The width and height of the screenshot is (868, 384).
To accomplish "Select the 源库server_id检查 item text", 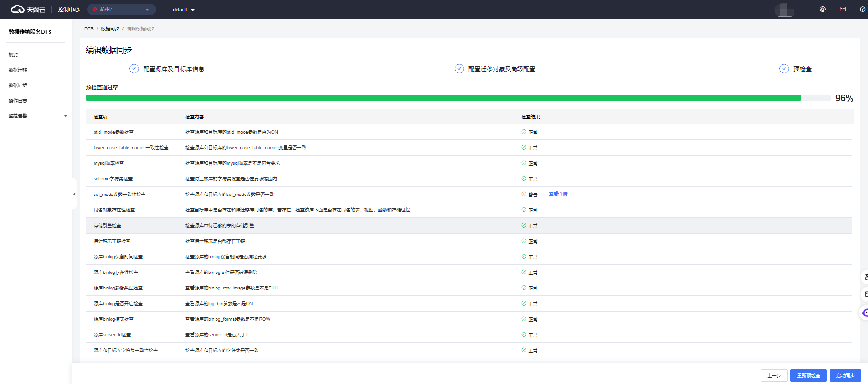I will [112, 335].
